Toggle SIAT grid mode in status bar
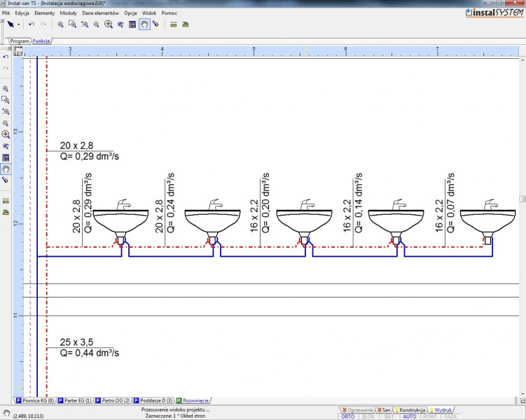Screen dimensions: 526x420 (389, 416)
